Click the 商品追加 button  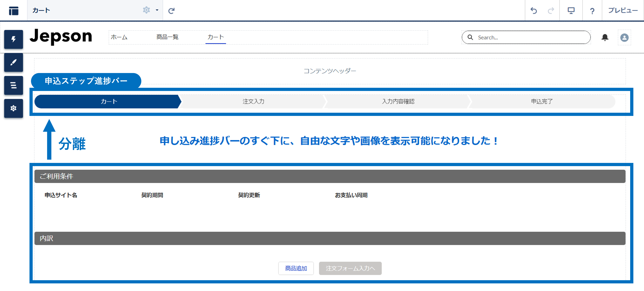tap(296, 268)
